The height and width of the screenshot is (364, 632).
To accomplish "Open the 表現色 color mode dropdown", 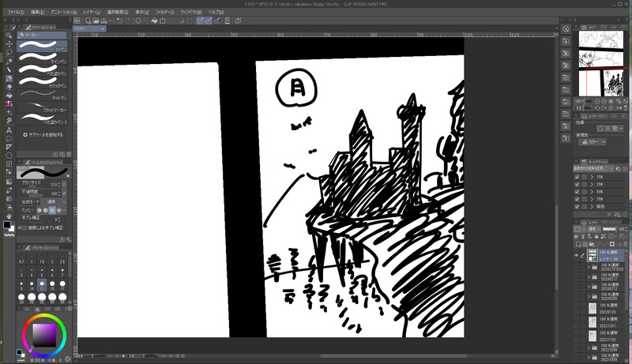I will 592,142.
